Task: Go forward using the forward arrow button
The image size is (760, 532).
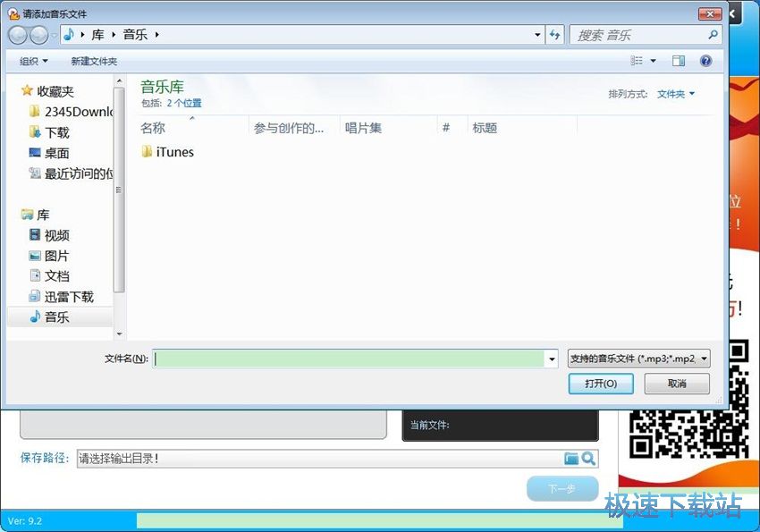Action: [x=39, y=35]
